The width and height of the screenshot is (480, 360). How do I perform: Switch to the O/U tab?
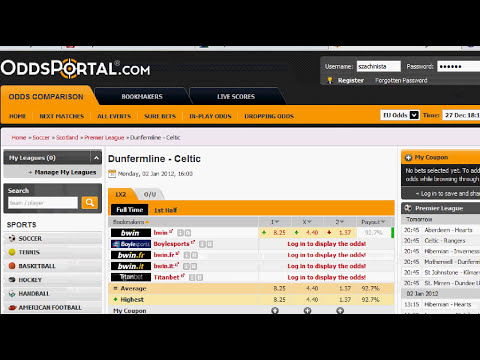(150, 194)
